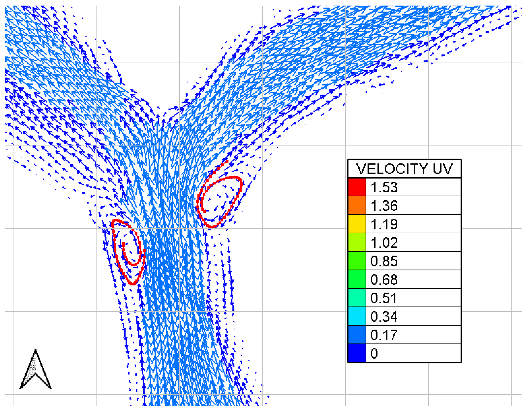The height and width of the screenshot is (413, 532).
Task: Pick the yellow 1.19 legend swatch
Action: pos(357,224)
